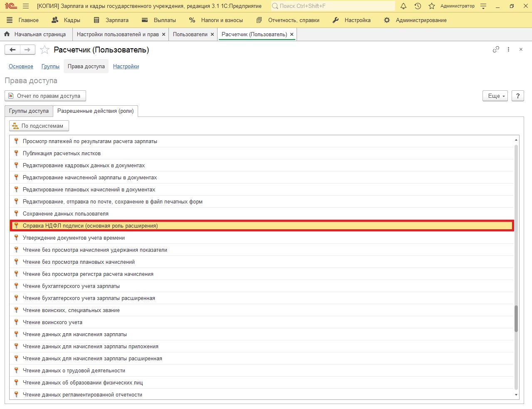Open the Настройки link

click(126, 67)
